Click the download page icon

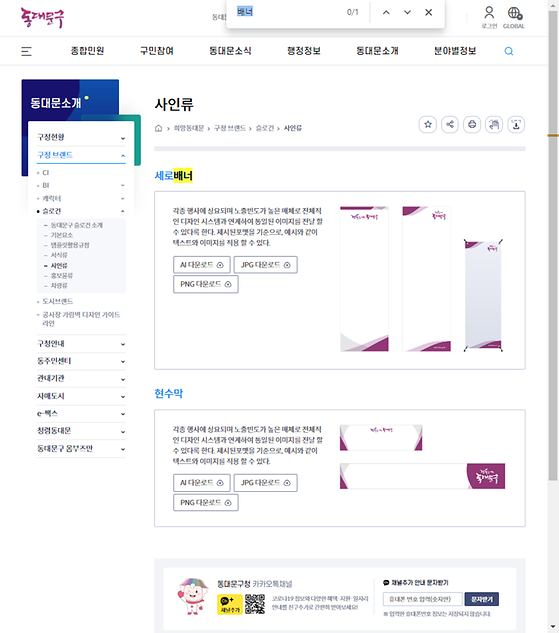pos(516,124)
